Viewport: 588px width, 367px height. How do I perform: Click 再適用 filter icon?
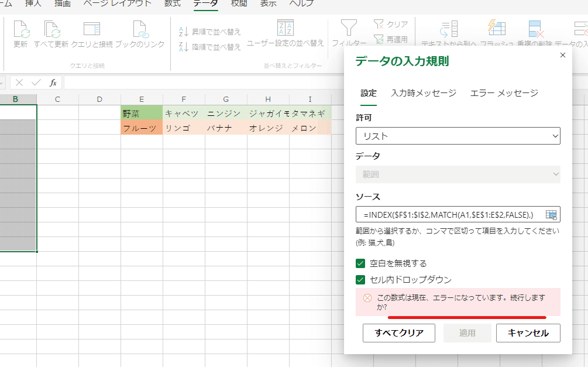379,39
